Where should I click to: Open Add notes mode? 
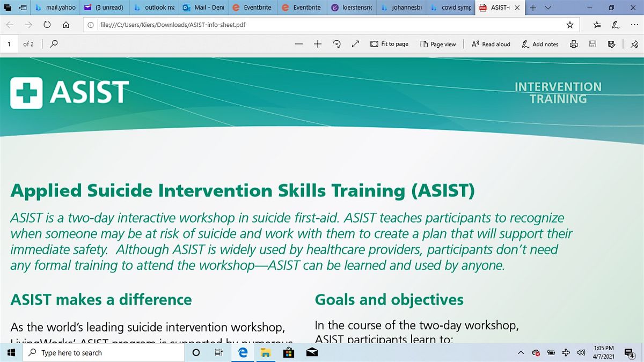pyautogui.click(x=539, y=44)
